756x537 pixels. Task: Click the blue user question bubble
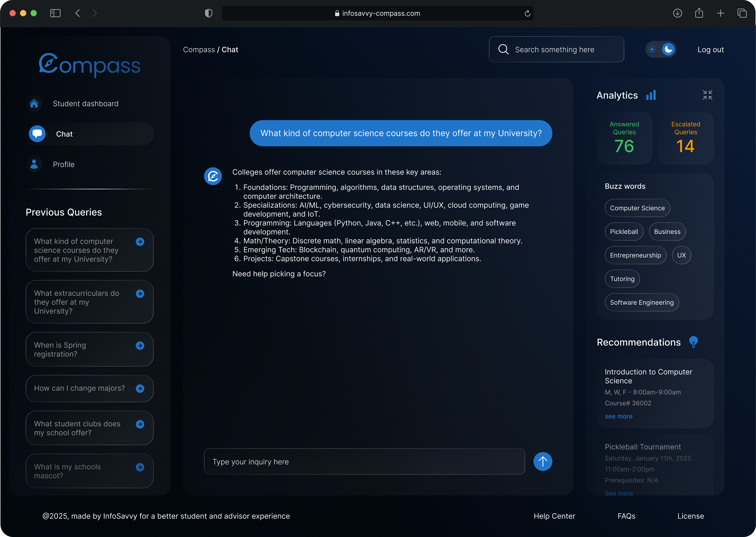tap(401, 133)
